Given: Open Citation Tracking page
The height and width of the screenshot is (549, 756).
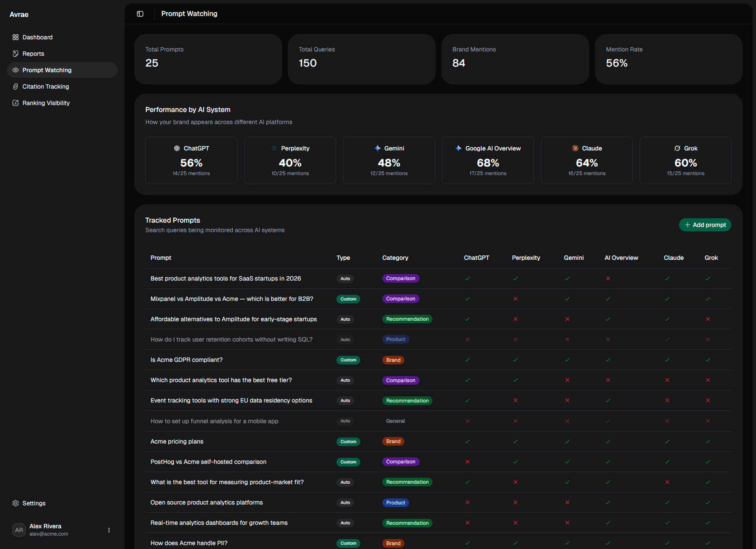Looking at the screenshot, I should (x=62, y=86).
